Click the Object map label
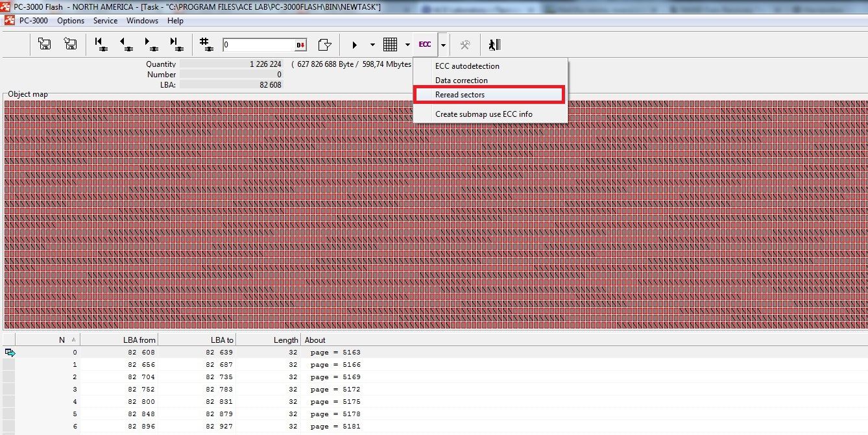The height and width of the screenshot is (435, 868). click(x=28, y=94)
